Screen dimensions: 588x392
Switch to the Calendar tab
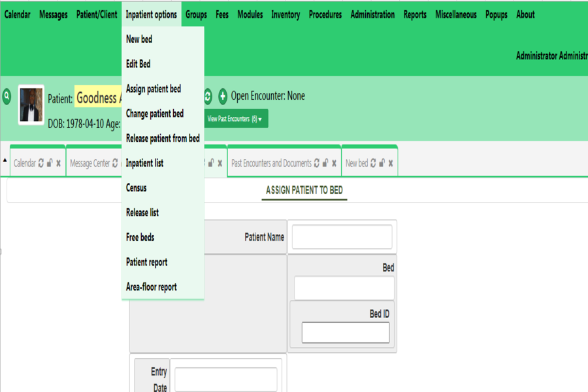point(25,163)
